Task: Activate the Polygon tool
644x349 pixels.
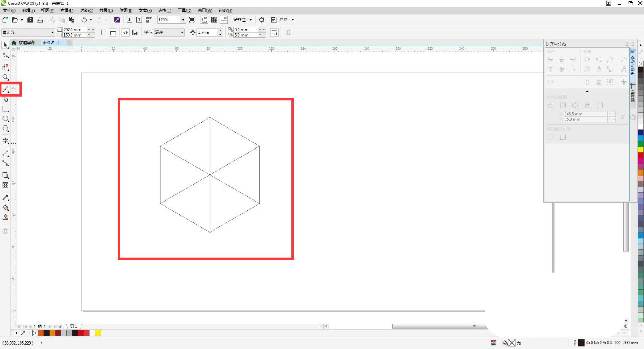Action: tap(6, 129)
